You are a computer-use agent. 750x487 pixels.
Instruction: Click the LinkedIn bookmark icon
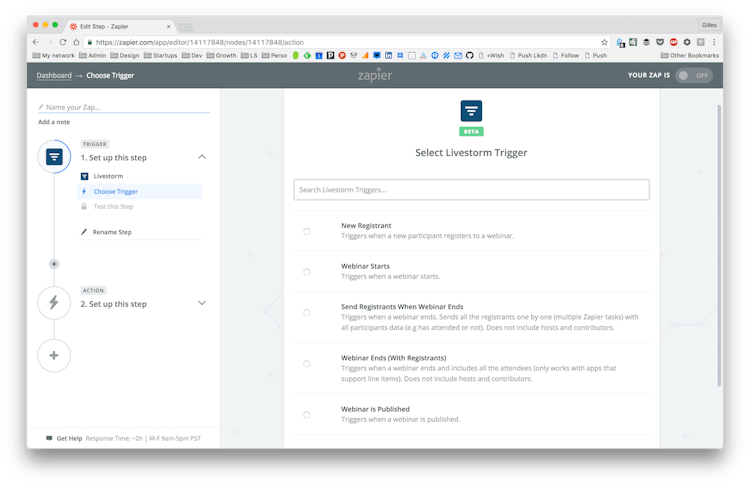pos(388,55)
